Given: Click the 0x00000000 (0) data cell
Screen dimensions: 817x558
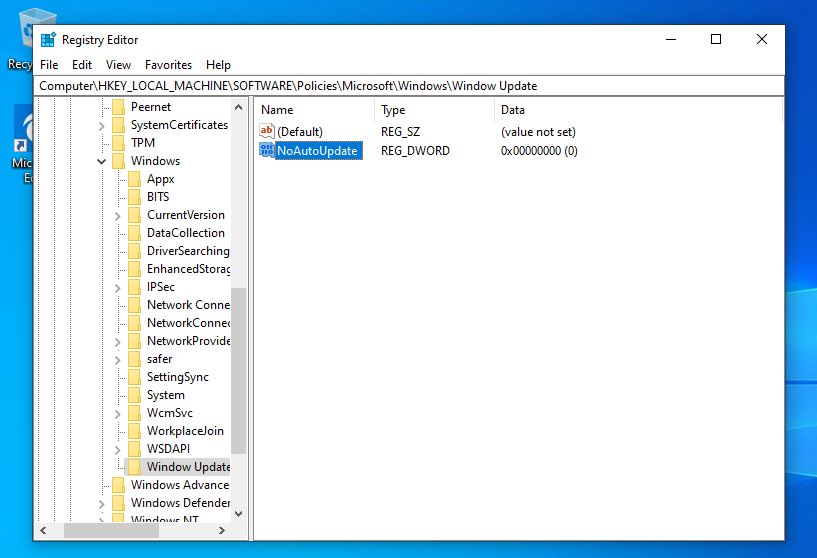Looking at the screenshot, I should point(539,151).
